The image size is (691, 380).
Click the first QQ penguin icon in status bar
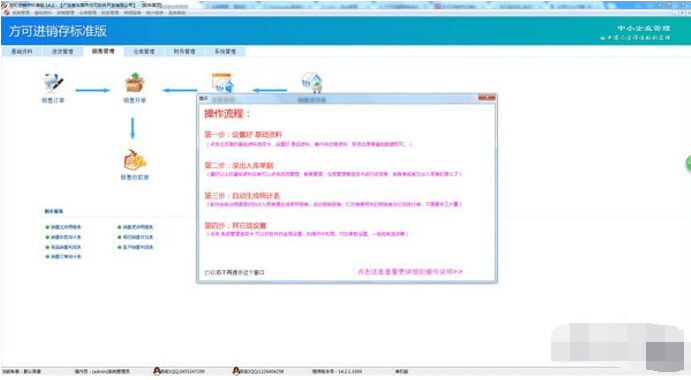(156, 371)
